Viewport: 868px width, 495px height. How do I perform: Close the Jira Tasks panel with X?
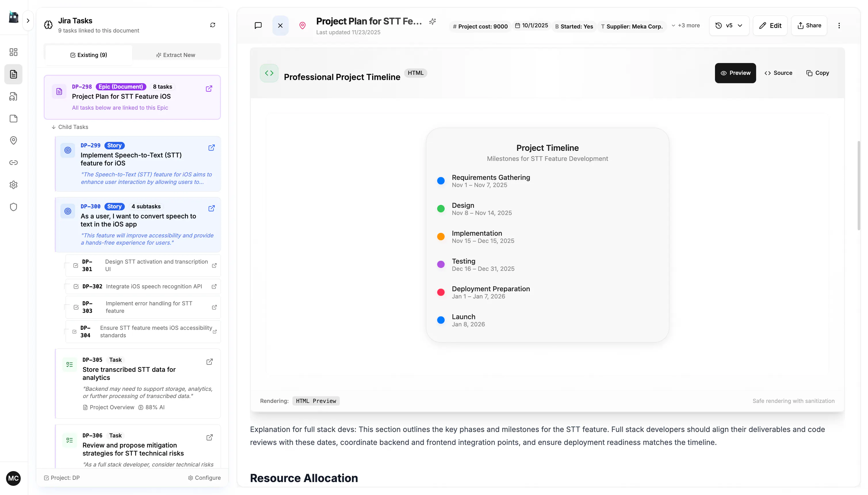(280, 26)
